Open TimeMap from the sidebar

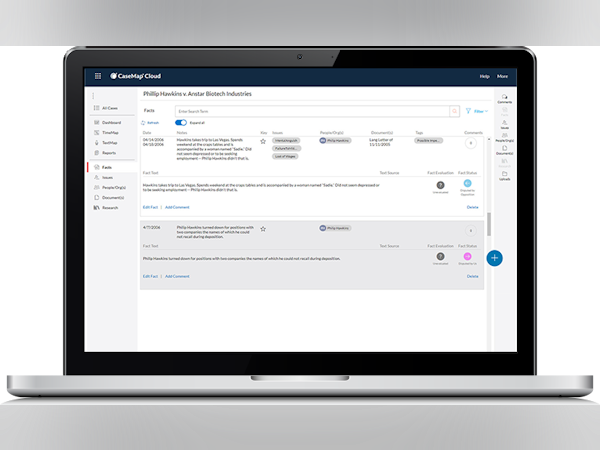click(106, 132)
